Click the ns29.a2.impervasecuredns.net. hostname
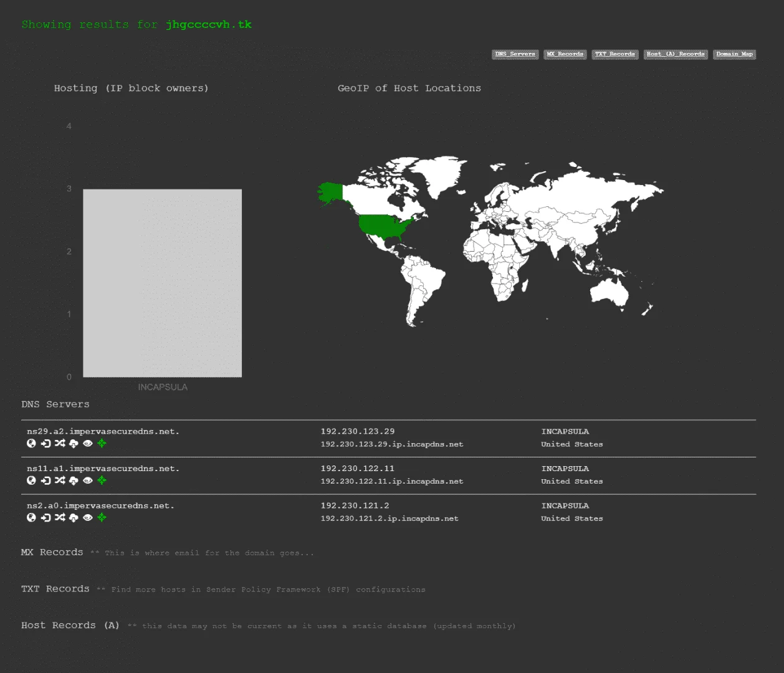Screen dimensions: 784x673 coord(103,431)
